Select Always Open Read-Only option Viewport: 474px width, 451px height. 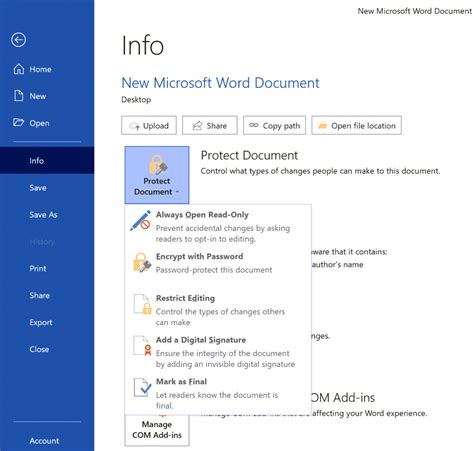218,226
